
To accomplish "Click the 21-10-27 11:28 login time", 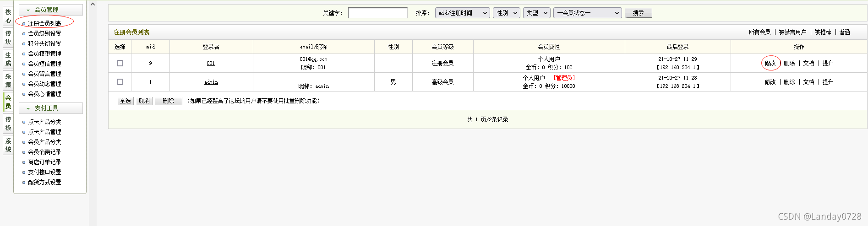I will click(677, 78).
